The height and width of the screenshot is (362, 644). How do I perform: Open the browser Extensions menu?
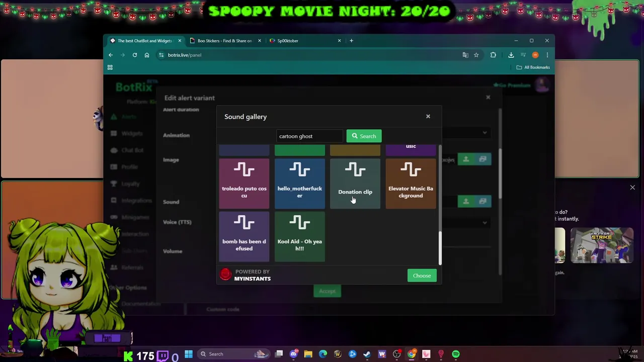tap(493, 55)
